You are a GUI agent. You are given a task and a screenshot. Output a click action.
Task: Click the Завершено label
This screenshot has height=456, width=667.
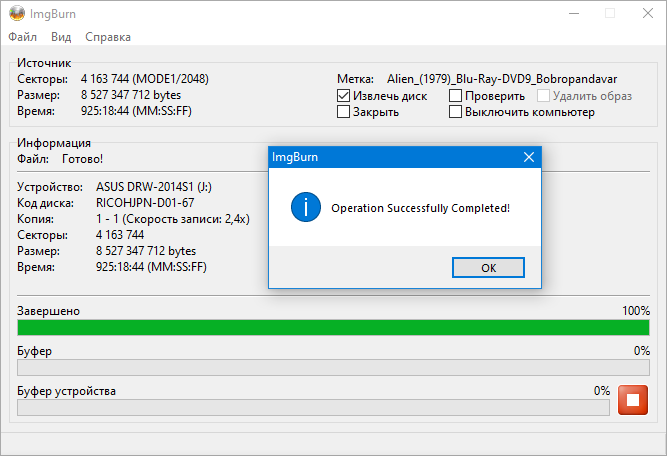point(48,311)
